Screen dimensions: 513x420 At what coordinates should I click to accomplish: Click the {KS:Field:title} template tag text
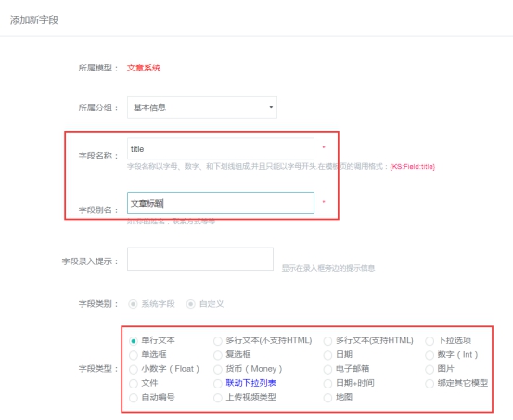(x=413, y=167)
